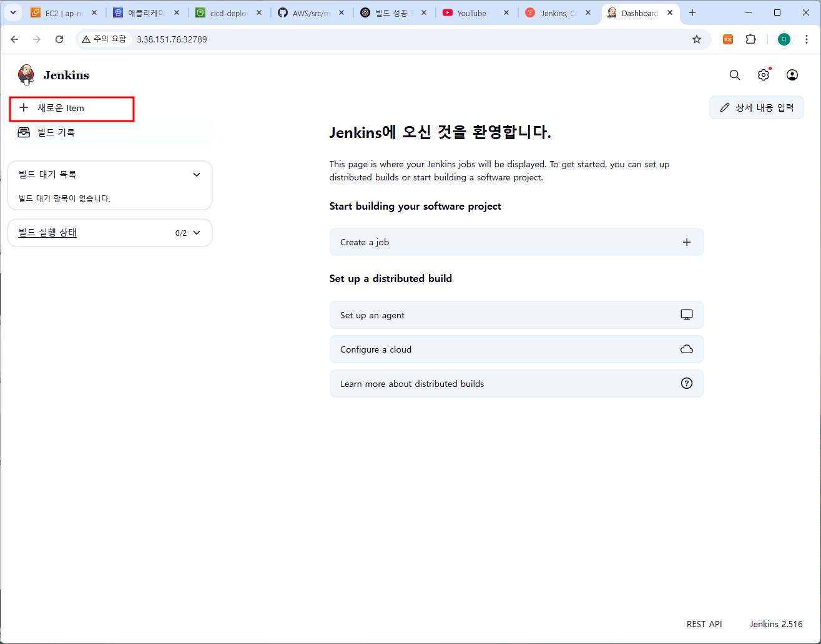821x644 pixels.
Task: Open the Chrome profile avatar
Action: click(784, 39)
